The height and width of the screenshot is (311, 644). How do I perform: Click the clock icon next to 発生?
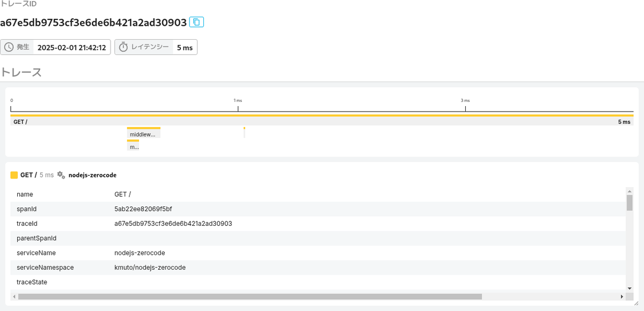9,47
